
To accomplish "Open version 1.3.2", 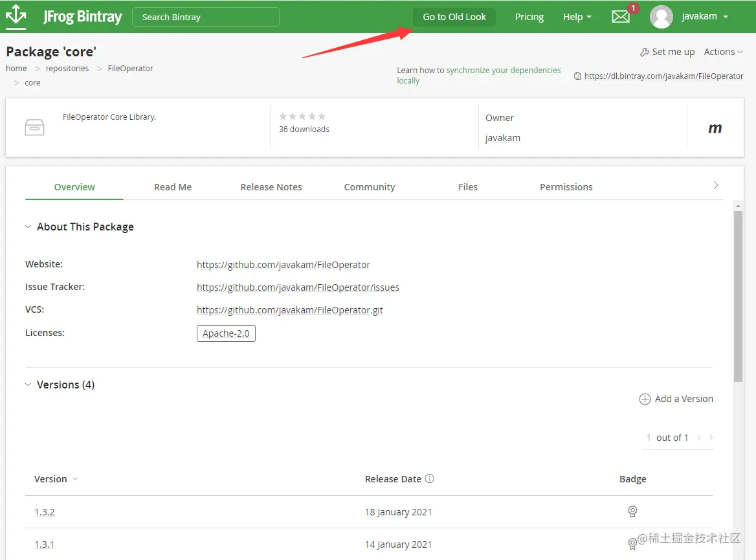I will click(45, 511).
